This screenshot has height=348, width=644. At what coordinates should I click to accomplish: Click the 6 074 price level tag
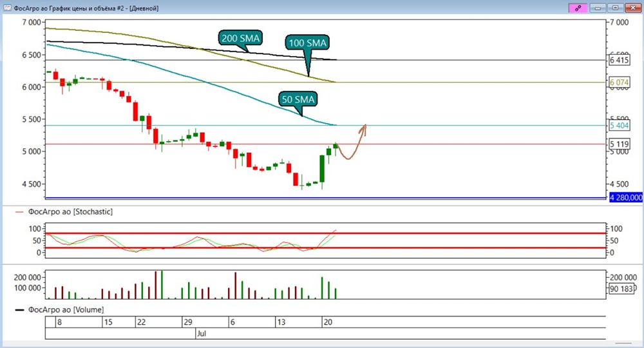coord(619,82)
